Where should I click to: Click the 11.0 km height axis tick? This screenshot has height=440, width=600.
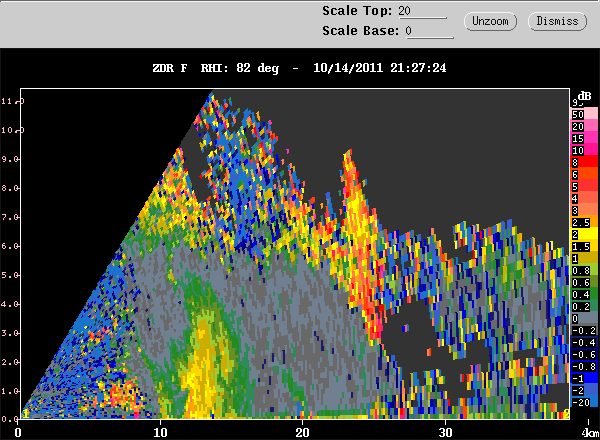click(11, 101)
